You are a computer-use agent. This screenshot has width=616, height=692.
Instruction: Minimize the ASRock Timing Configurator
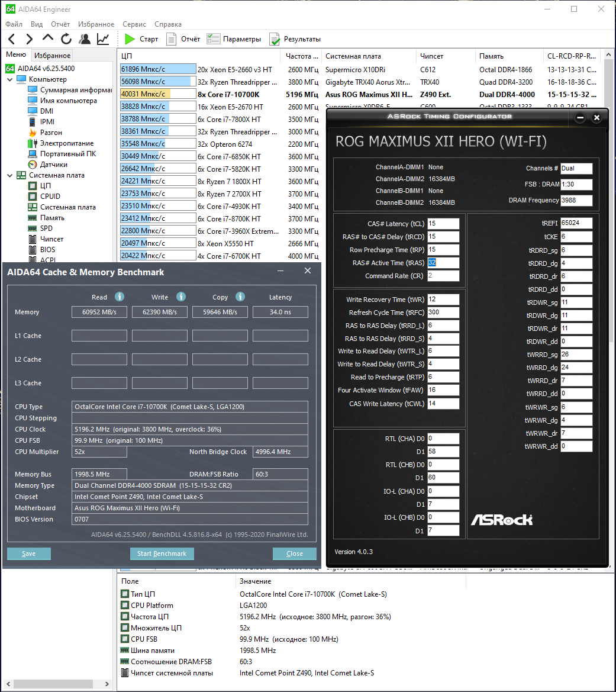pyautogui.click(x=580, y=117)
